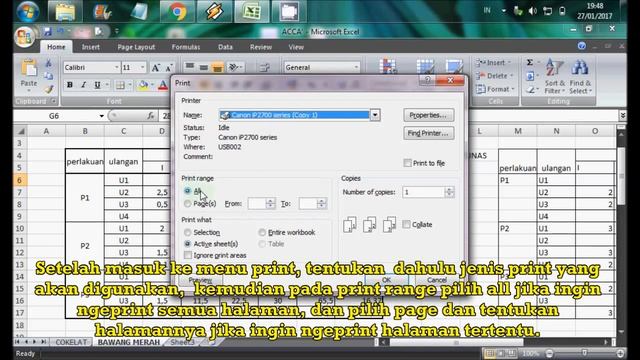Open File Explorer from the taskbar
Image resolution: width=640 pixels, height=360 pixels.
click(x=65, y=11)
